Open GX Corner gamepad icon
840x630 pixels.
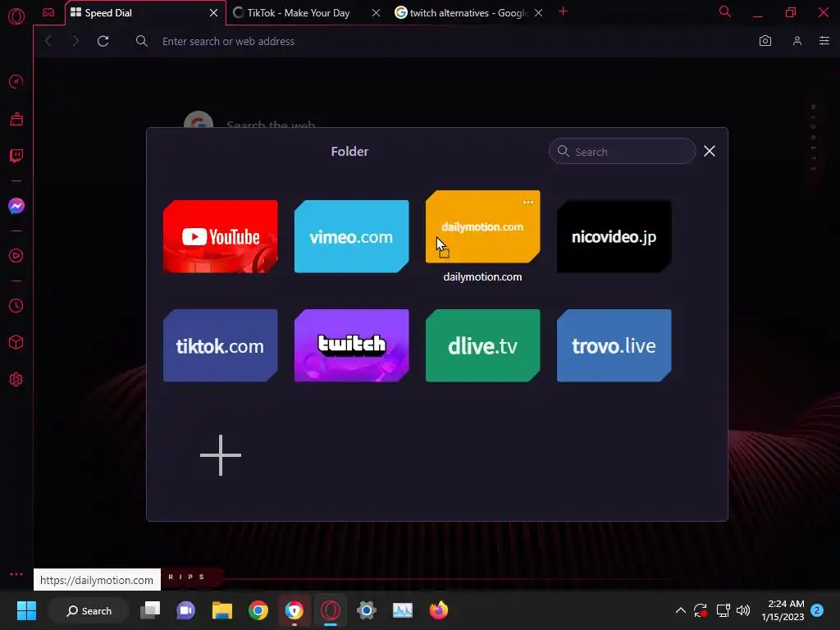(48, 12)
